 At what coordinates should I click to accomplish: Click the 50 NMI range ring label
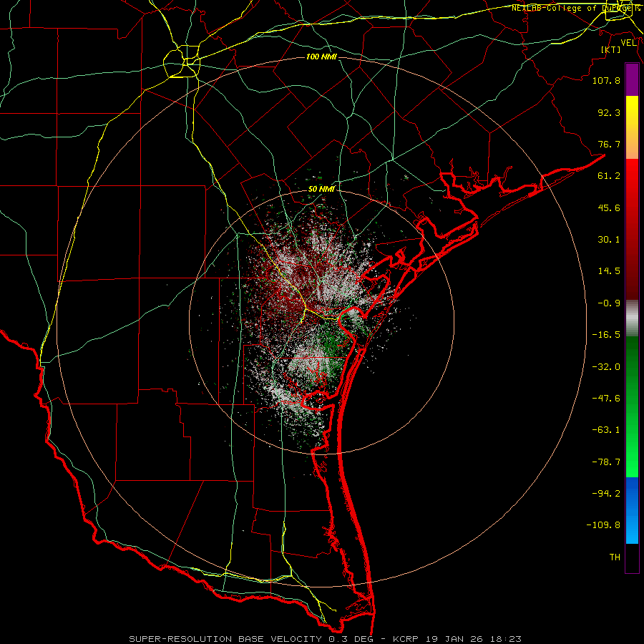[321, 189]
